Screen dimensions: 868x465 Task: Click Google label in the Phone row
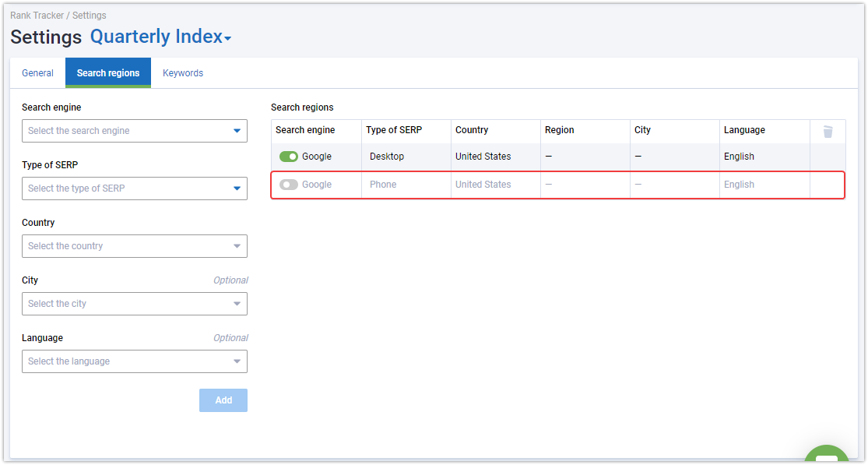[x=317, y=185]
